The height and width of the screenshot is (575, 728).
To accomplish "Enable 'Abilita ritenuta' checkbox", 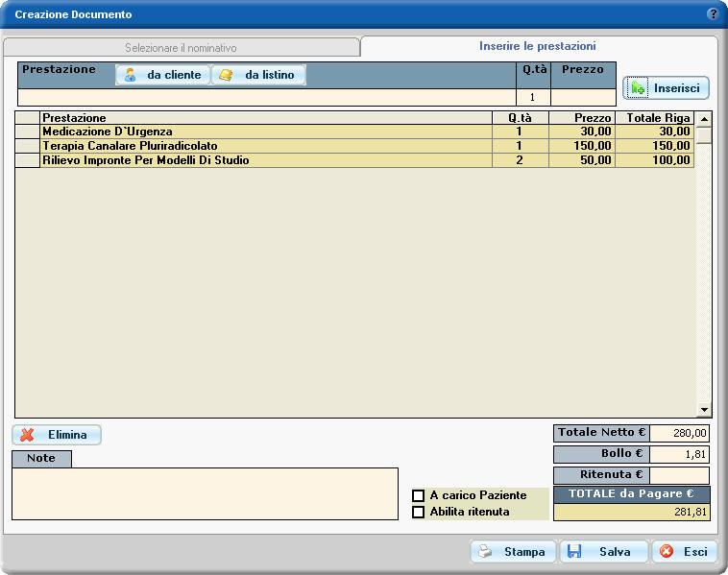I will (x=419, y=512).
